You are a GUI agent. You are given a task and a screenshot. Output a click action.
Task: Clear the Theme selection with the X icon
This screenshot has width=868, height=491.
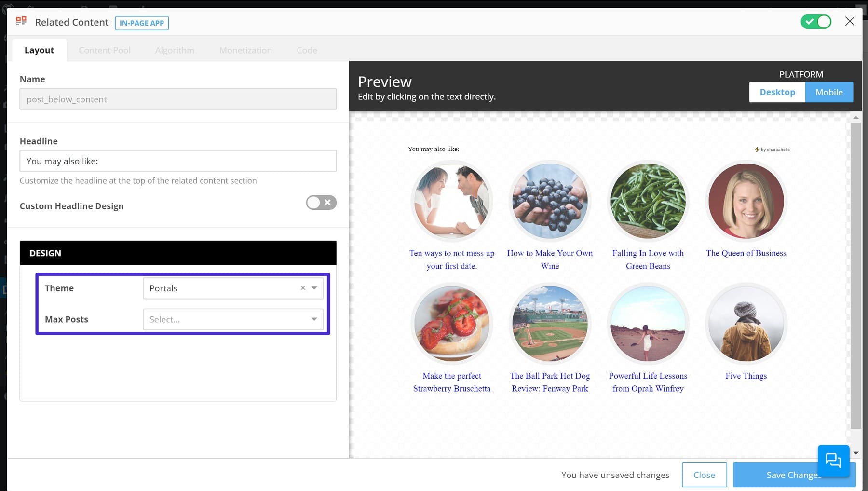point(303,288)
